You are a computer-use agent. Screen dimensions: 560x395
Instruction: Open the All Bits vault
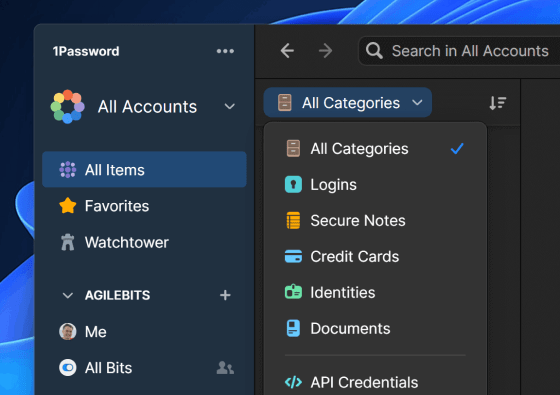[144, 368]
